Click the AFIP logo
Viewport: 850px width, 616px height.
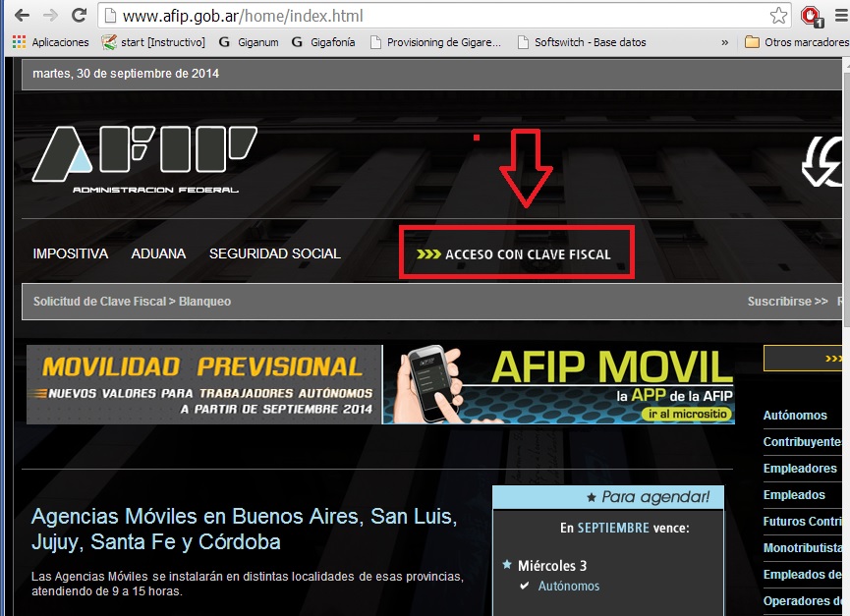pos(147,157)
